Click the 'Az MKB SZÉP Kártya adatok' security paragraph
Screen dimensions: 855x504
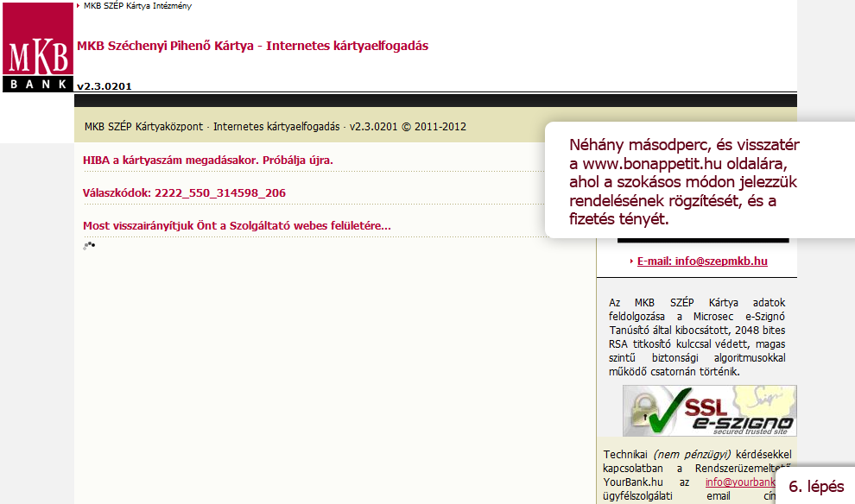coord(697,337)
